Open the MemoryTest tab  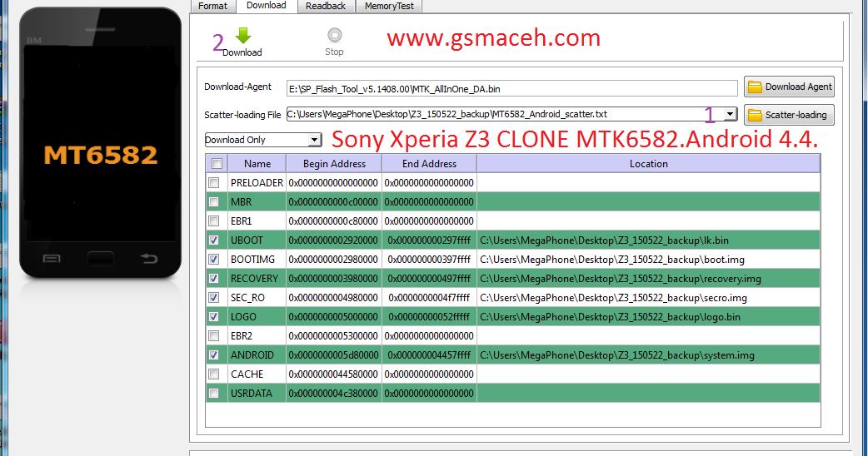pos(389,6)
